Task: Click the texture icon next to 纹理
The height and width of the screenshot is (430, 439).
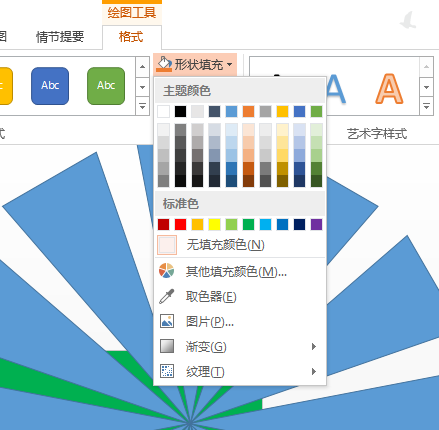Action: [x=167, y=371]
